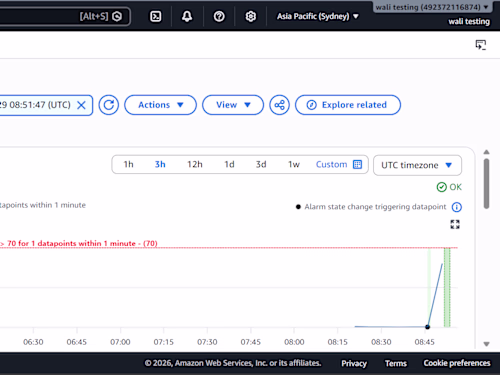The width and height of the screenshot is (500, 375).
Task: Click 'Alarm state change triggering datapoint' legend text
Action: tap(375, 207)
